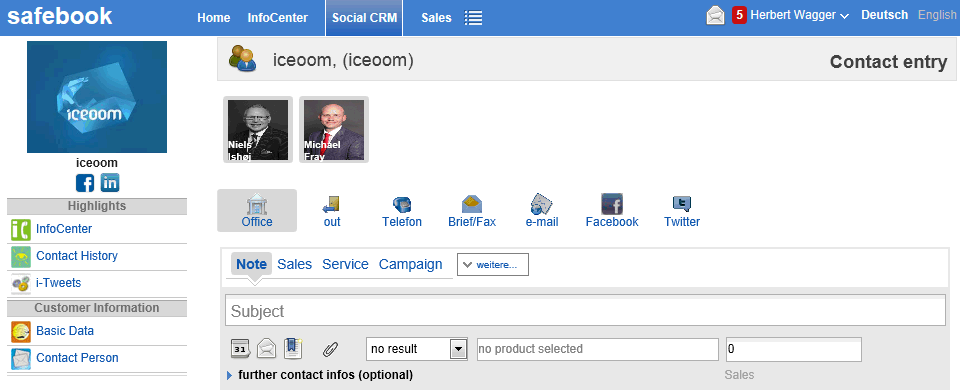Click the Contact History sidebar icon

[x=21, y=257]
